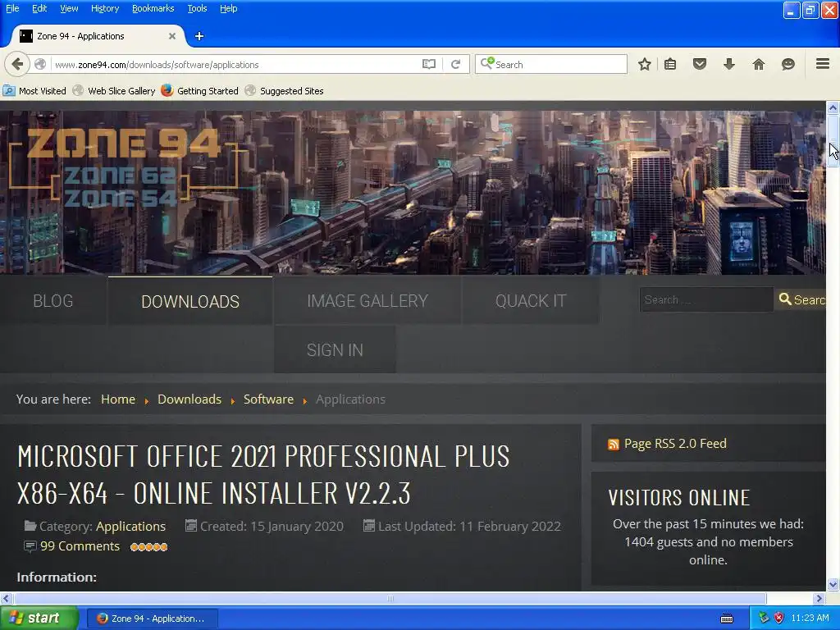Click the network tray icon
840x630 pixels.
click(x=764, y=618)
